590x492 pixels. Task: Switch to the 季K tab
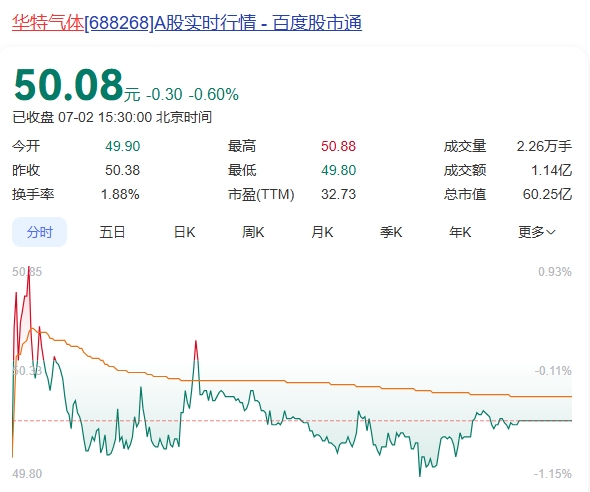(x=391, y=232)
